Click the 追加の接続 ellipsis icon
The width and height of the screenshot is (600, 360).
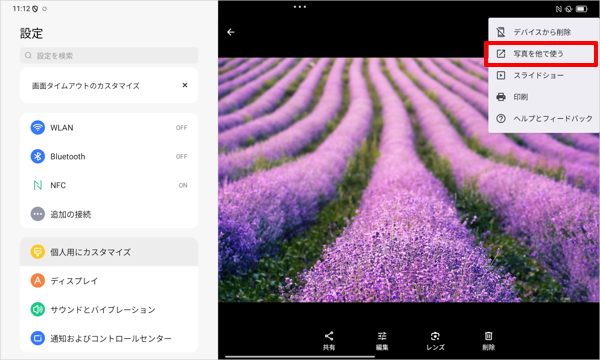point(38,214)
